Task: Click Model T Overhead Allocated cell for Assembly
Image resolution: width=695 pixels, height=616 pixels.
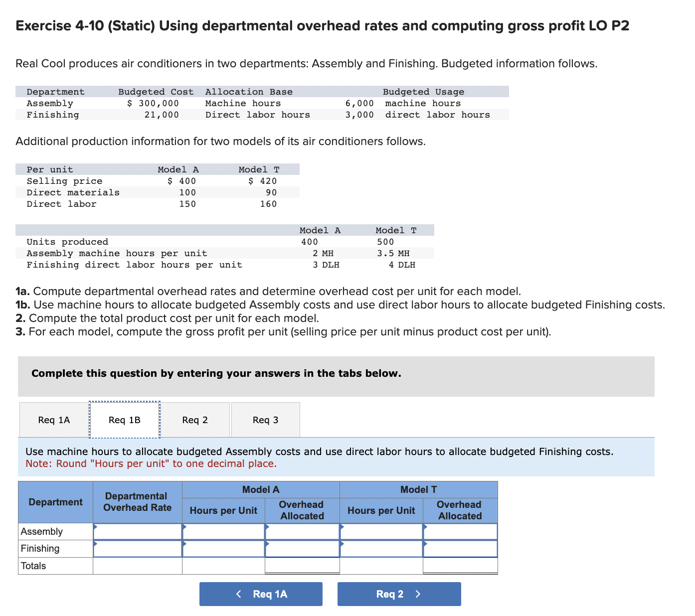Action: click(x=460, y=531)
